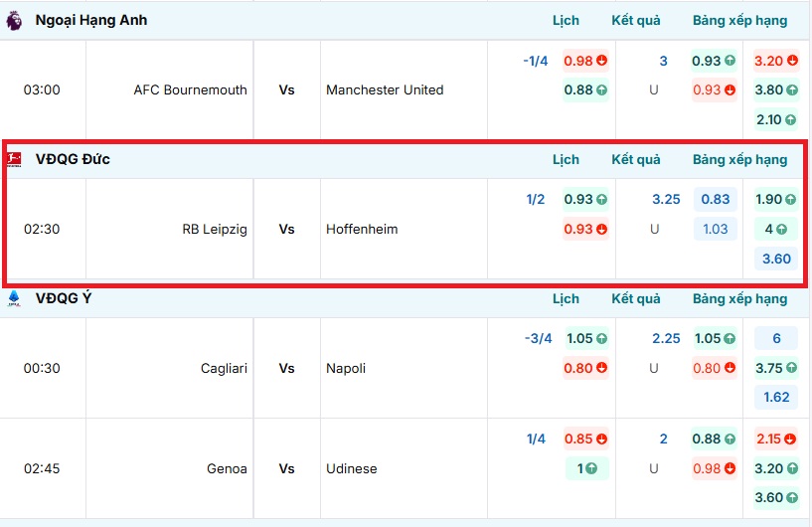This screenshot has width=812, height=527.
Task: Click the Serie A logo icon
Action: (14, 298)
